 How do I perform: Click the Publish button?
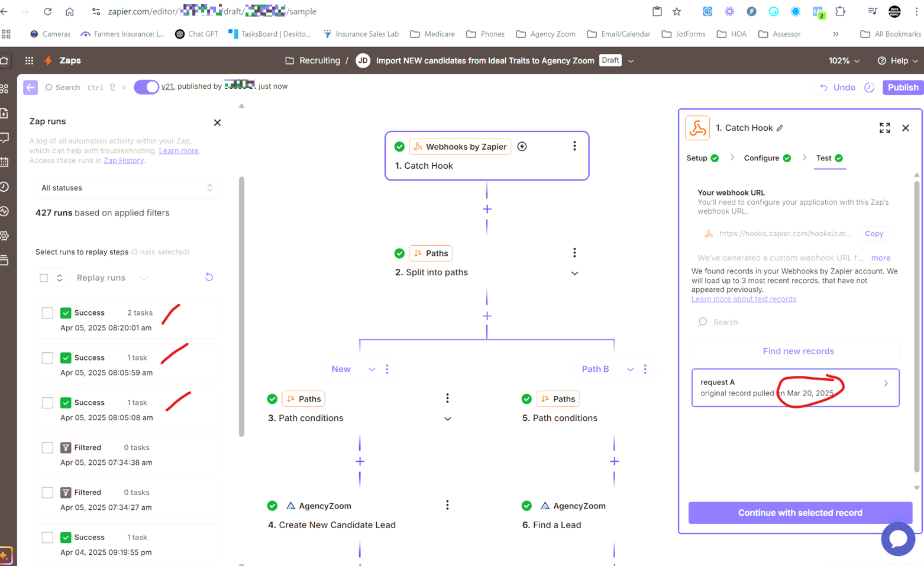coord(903,87)
